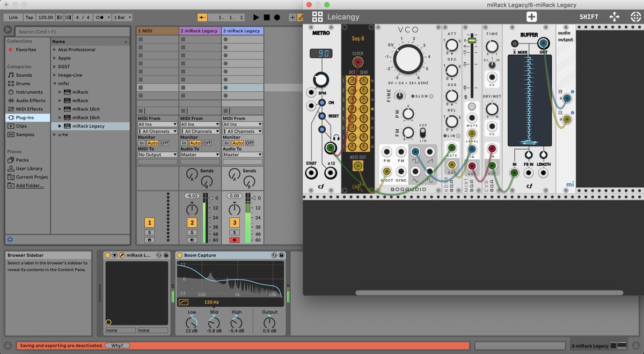Select Plug-Ins category in browser sidebar
This screenshot has height=354, width=644.
pyautogui.click(x=27, y=117)
